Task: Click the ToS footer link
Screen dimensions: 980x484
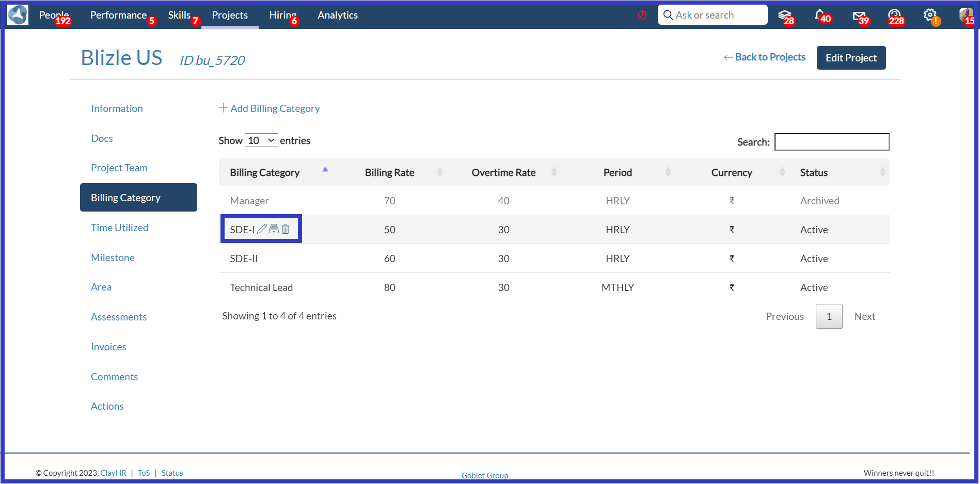Action: (144, 473)
